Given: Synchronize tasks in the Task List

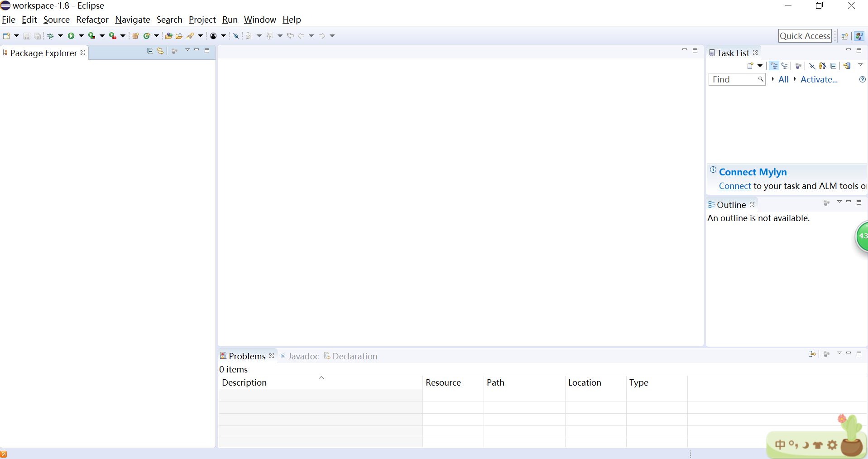Looking at the screenshot, I should tap(848, 66).
